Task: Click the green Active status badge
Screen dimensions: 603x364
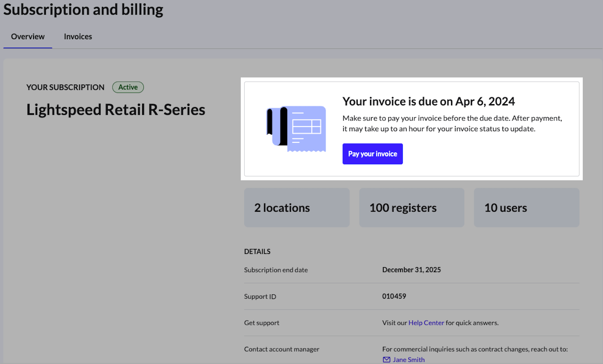Action: (128, 87)
